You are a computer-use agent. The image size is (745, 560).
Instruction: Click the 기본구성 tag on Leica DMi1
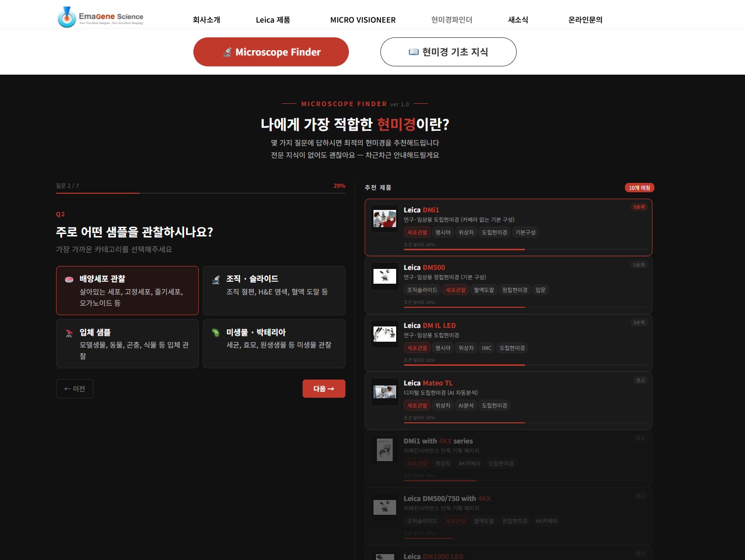pos(526,233)
